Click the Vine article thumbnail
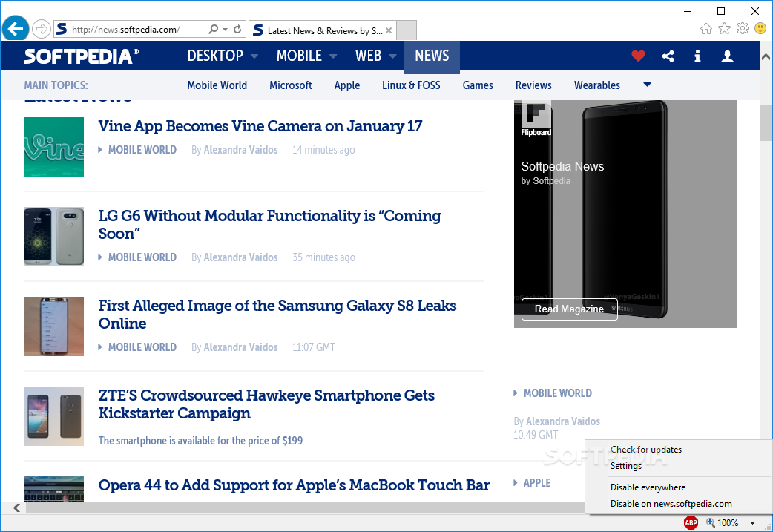 click(54, 147)
